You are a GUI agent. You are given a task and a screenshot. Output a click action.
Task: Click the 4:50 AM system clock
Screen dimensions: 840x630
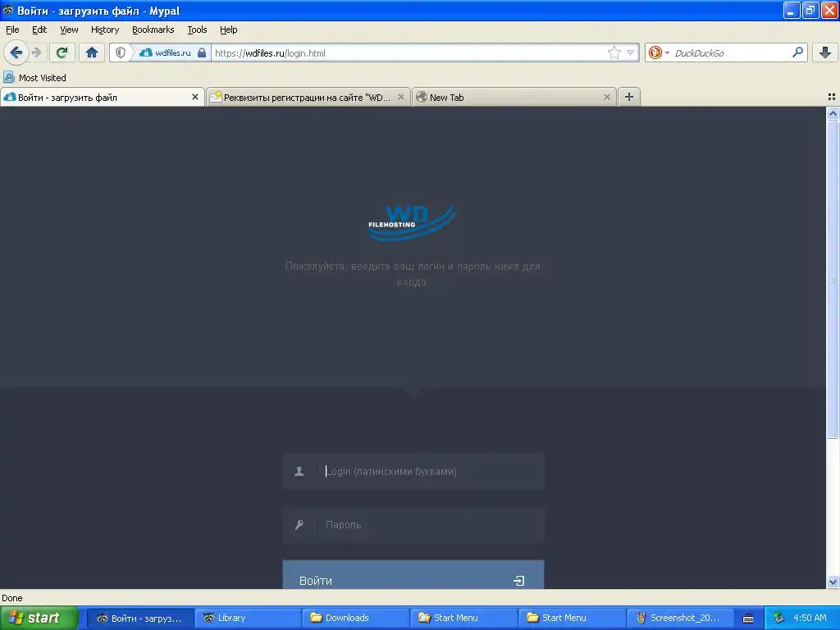pyautogui.click(x=810, y=618)
